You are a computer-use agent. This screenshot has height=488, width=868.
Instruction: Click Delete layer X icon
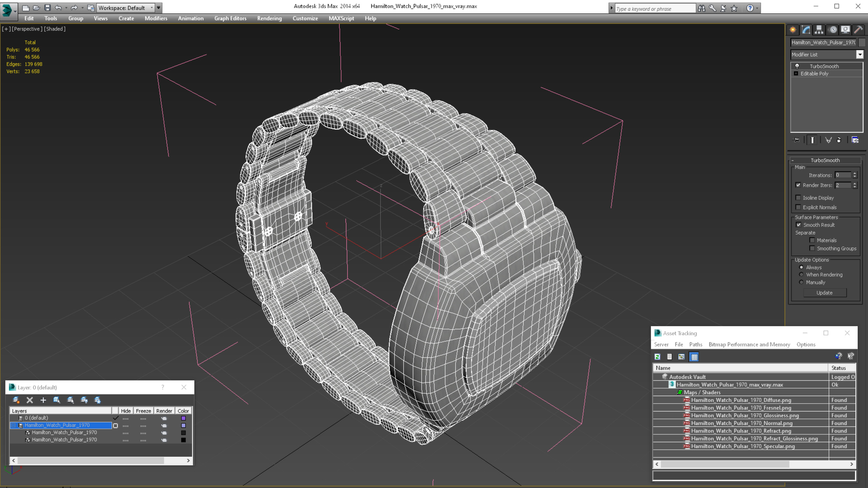point(30,400)
